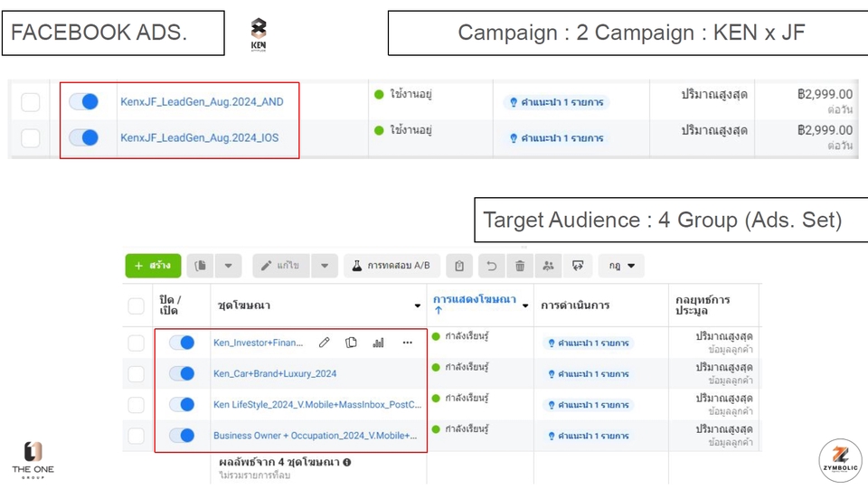Click the ฿2,999.00 budget of the IOS campaign

point(825,130)
